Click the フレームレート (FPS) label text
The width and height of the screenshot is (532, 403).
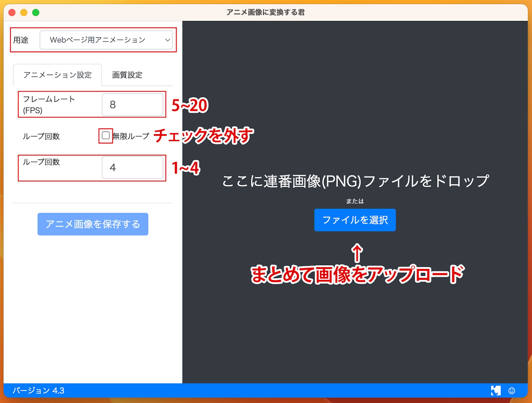[x=49, y=104]
